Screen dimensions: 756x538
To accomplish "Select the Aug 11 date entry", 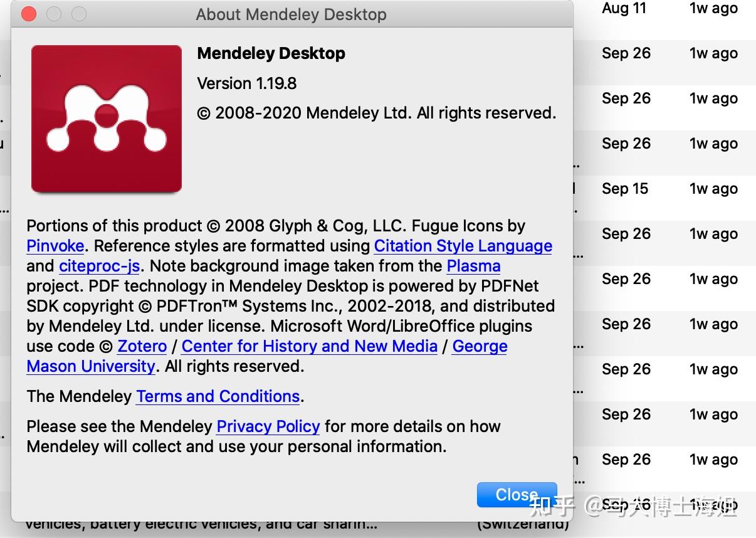I will (624, 8).
